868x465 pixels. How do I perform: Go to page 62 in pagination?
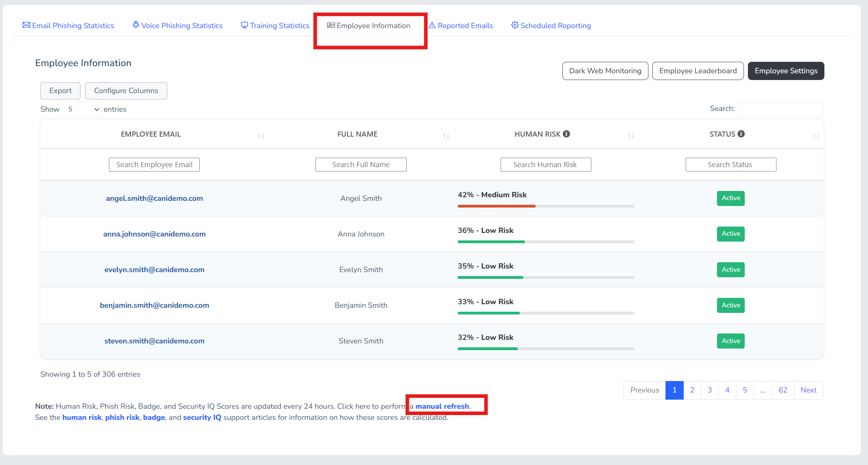pos(782,390)
